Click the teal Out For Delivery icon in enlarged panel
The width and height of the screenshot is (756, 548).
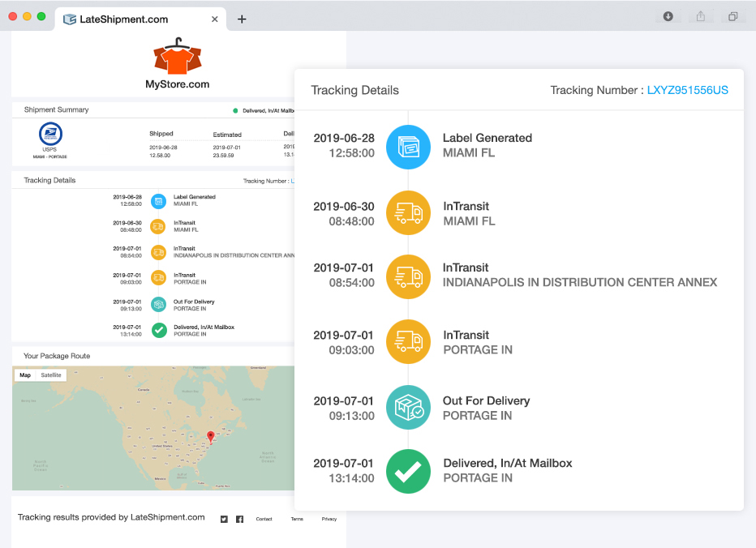[408, 407]
